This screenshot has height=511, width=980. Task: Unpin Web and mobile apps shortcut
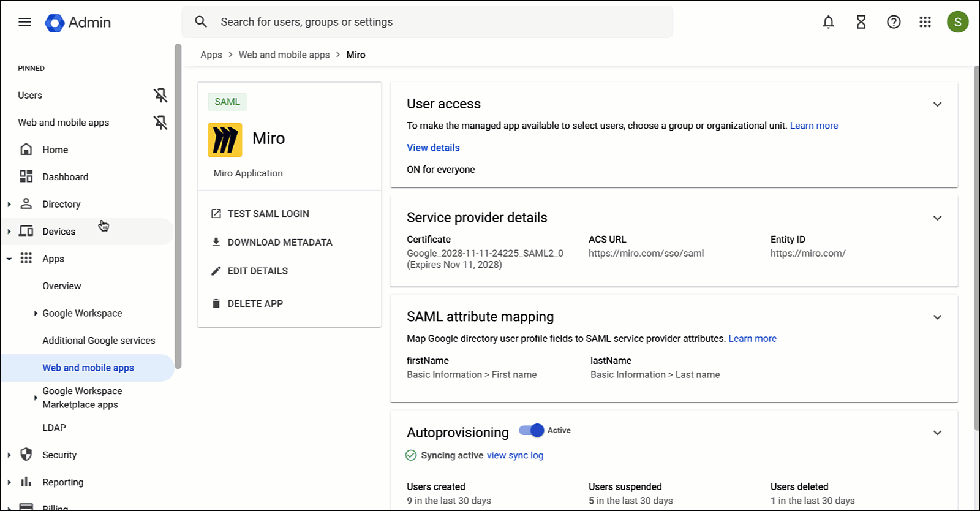coord(160,123)
